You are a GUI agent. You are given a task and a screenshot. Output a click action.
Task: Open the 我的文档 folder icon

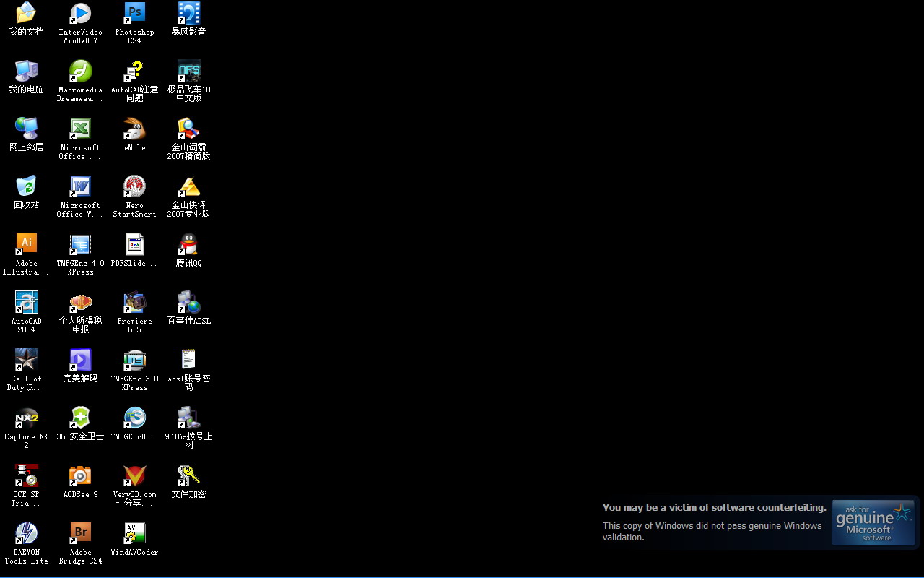pos(26,13)
